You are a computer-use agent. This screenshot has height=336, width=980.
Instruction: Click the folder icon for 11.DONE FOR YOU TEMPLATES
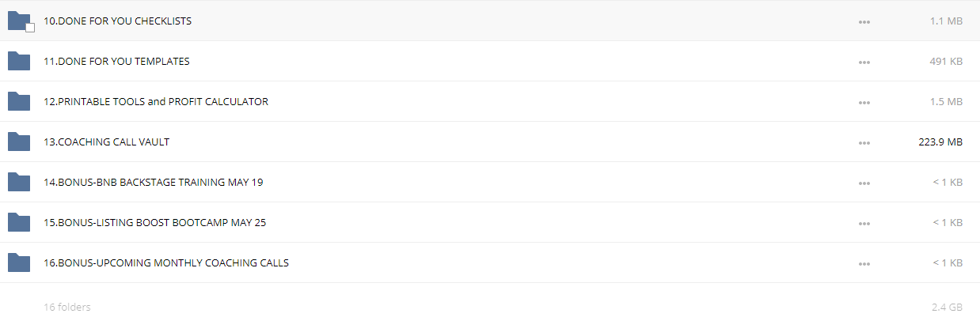[18, 61]
